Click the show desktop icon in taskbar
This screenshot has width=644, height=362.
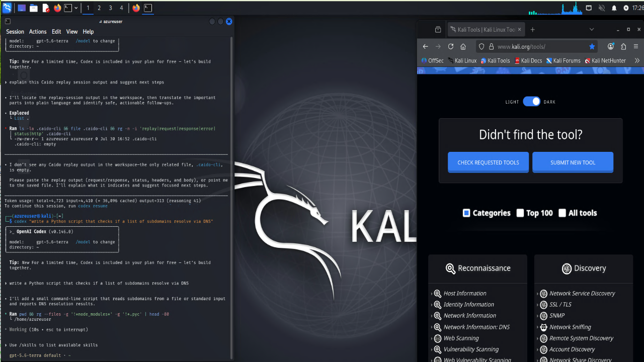tap(22, 8)
